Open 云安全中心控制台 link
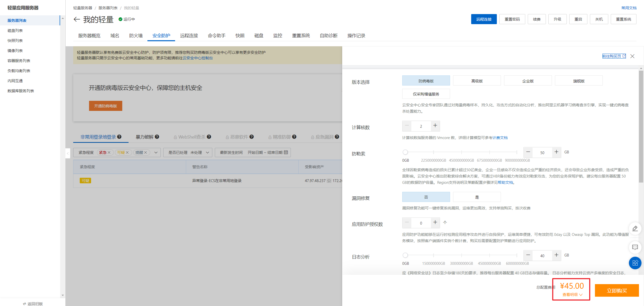The image size is (644, 306). point(198,58)
